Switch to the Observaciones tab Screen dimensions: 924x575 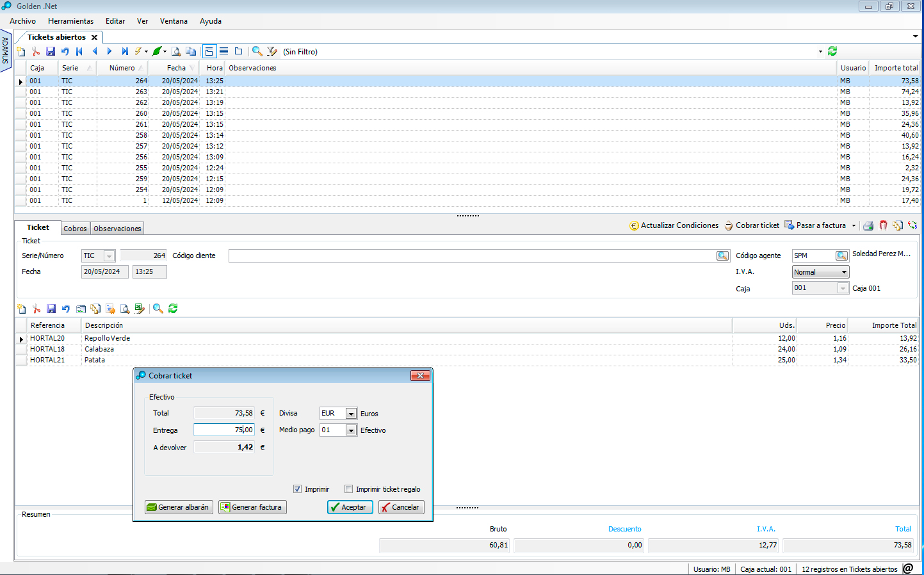click(117, 229)
